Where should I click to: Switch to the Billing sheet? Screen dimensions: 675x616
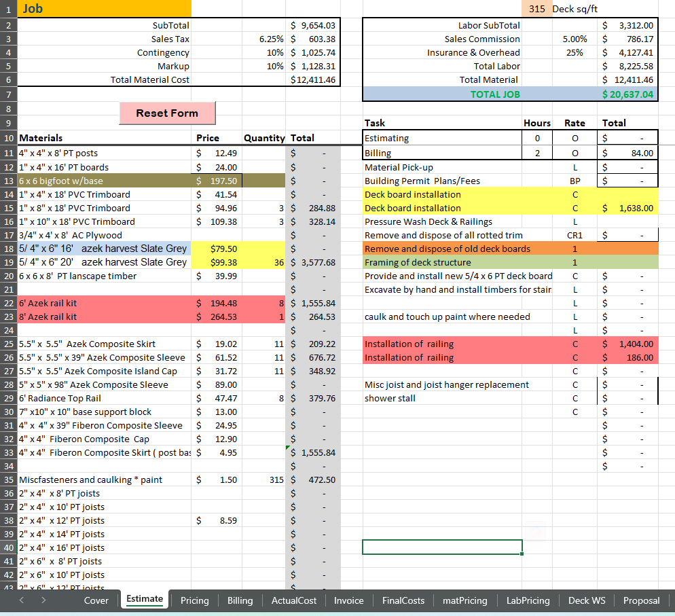point(239,600)
